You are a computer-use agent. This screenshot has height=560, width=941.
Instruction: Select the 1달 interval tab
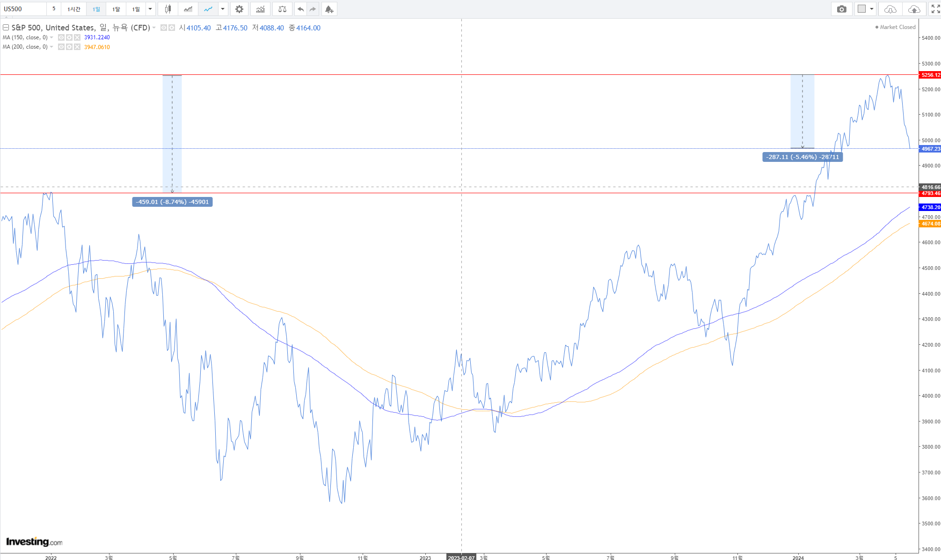tap(116, 9)
